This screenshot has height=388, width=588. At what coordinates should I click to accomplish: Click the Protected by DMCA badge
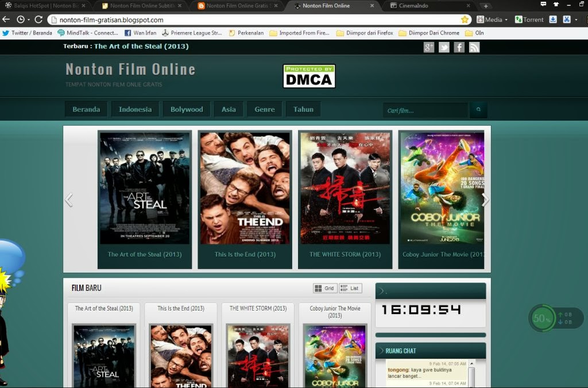point(309,76)
